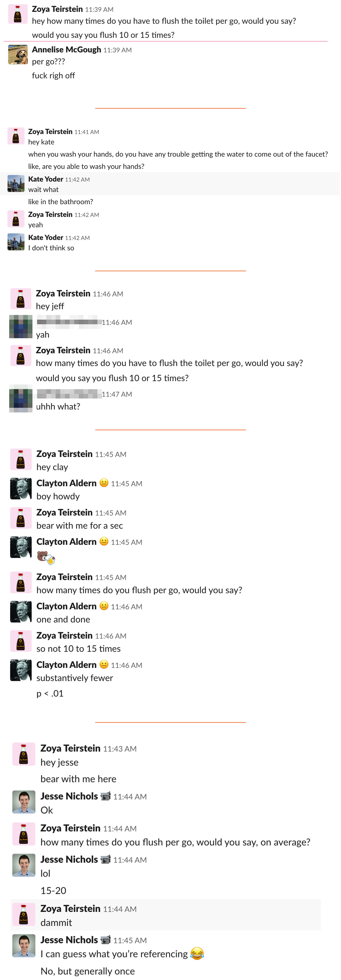Click the laughing-crying emoji in Jesse's message

coord(197,953)
